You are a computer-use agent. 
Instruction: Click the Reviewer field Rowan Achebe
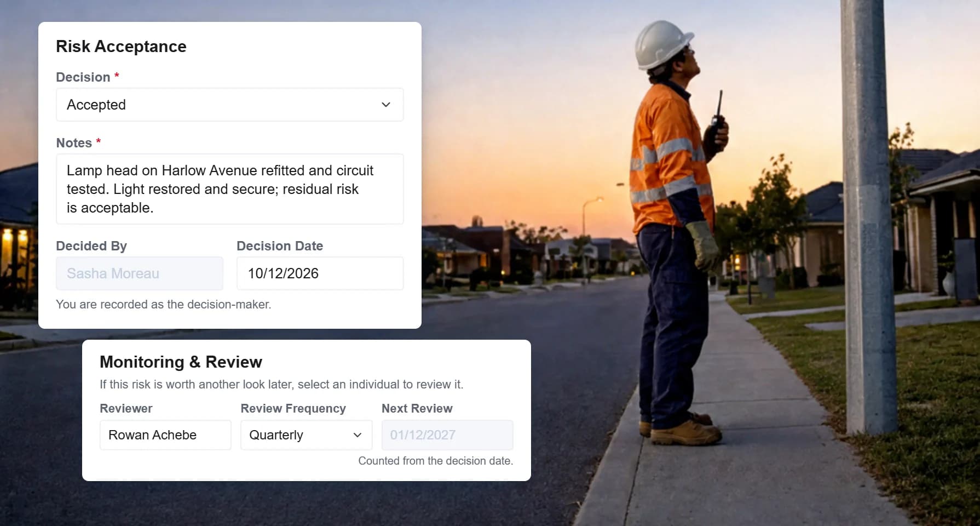coord(165,435)
